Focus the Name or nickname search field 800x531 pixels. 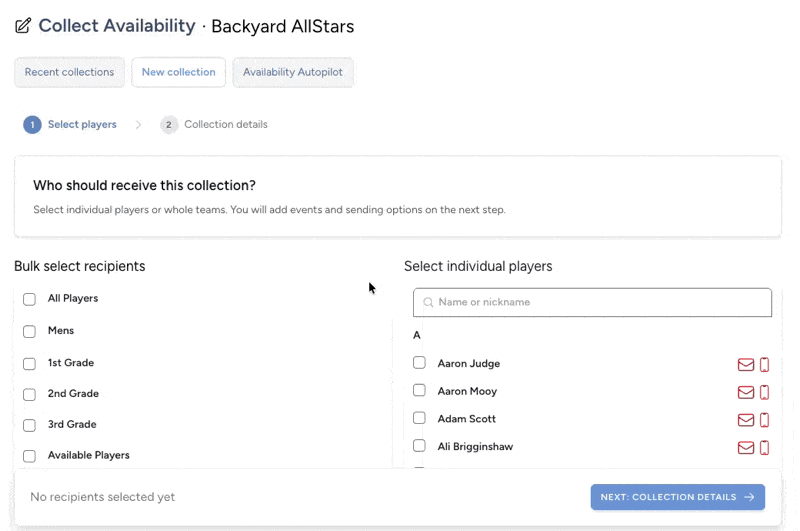point(592,302)
